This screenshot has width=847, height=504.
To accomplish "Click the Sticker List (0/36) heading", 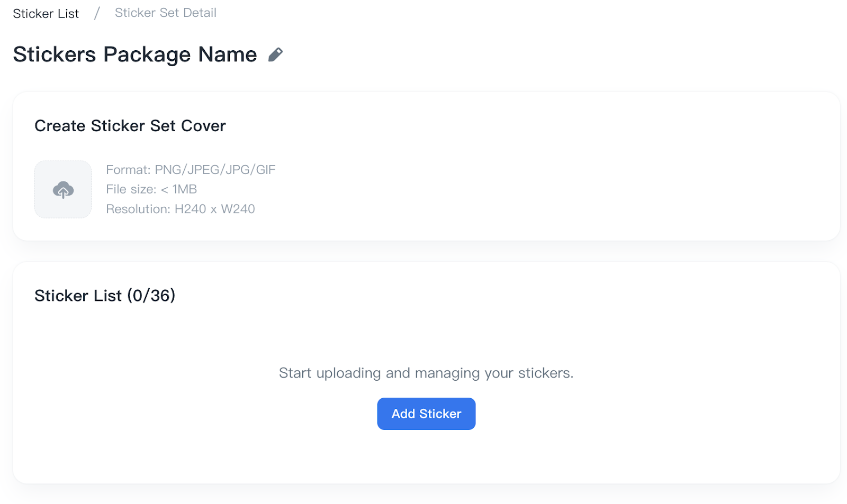I will point(105,296).
